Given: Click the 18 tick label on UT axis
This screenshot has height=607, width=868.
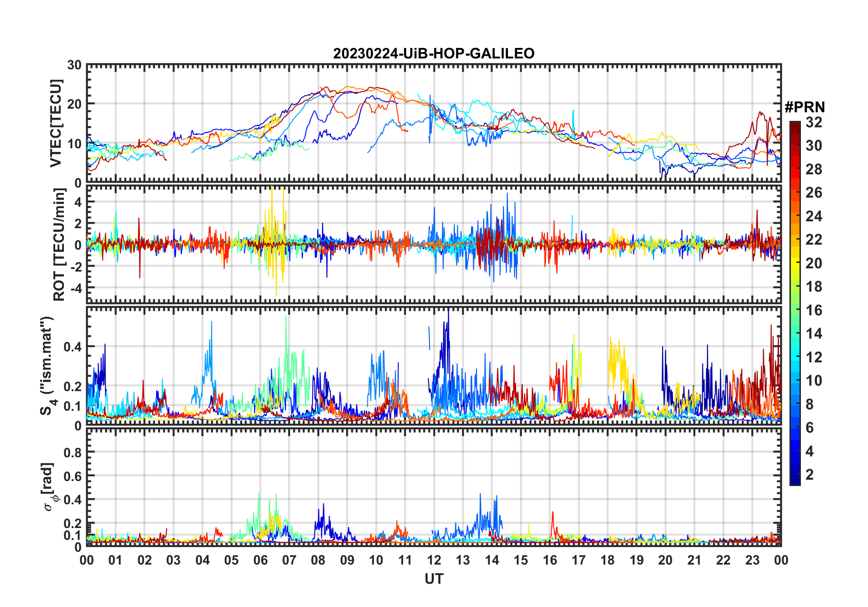Looking at the screenshot, I should 607,560.
